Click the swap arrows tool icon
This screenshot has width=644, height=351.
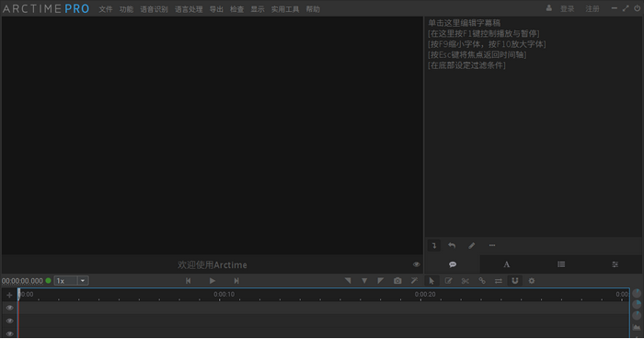pyautogui.click(x=499, y=281)
